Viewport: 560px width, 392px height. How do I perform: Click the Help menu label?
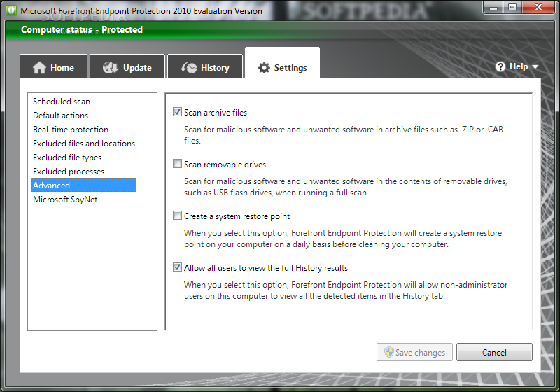519,66
